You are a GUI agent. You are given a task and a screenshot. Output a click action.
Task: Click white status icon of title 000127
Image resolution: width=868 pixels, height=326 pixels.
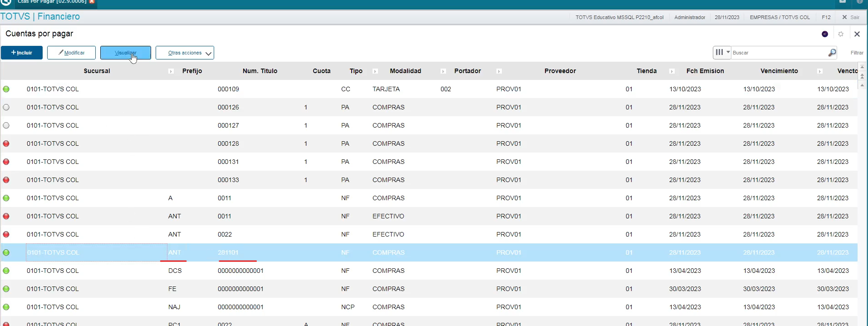(x=6, y=125)
